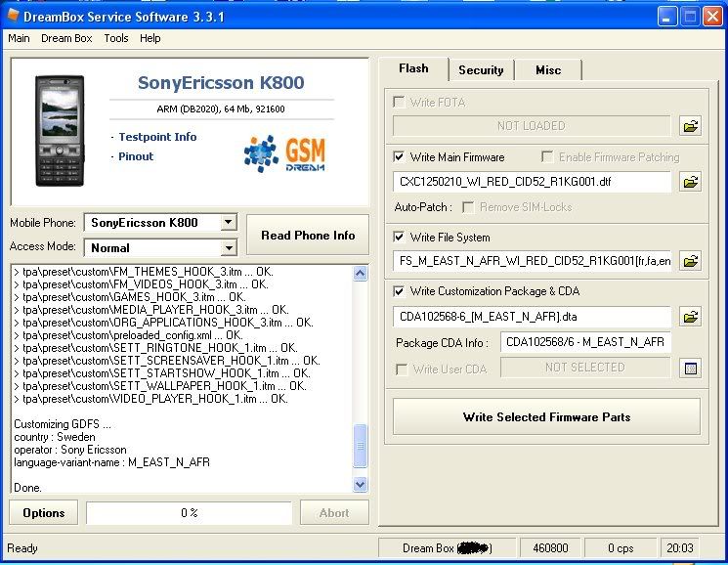This screenshot has height=565, width=728.
Task: Click 'ARM (DB2020), 64 Mb, 921600' text
Action: 221,109
